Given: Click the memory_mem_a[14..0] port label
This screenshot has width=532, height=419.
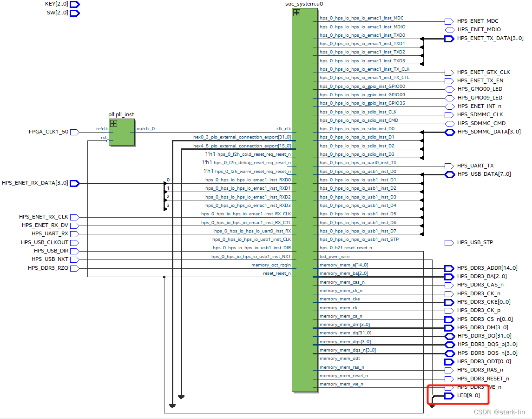Looking at the screenshot, I should 344,265.
